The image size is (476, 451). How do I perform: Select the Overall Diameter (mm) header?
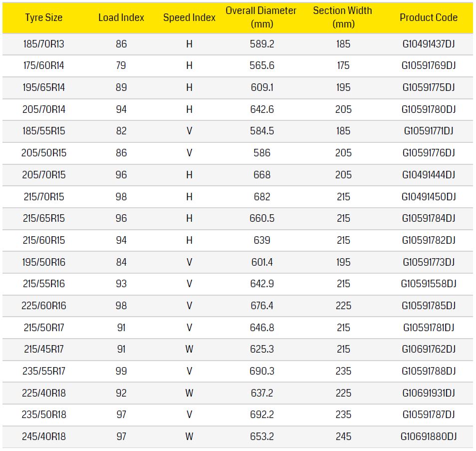[x=261, y=17]
